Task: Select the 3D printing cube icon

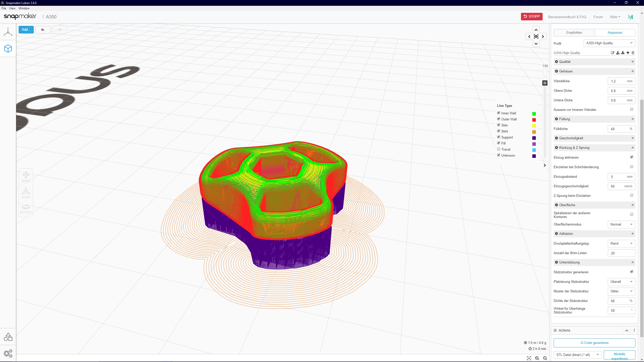Action: (x=8, y=49)
